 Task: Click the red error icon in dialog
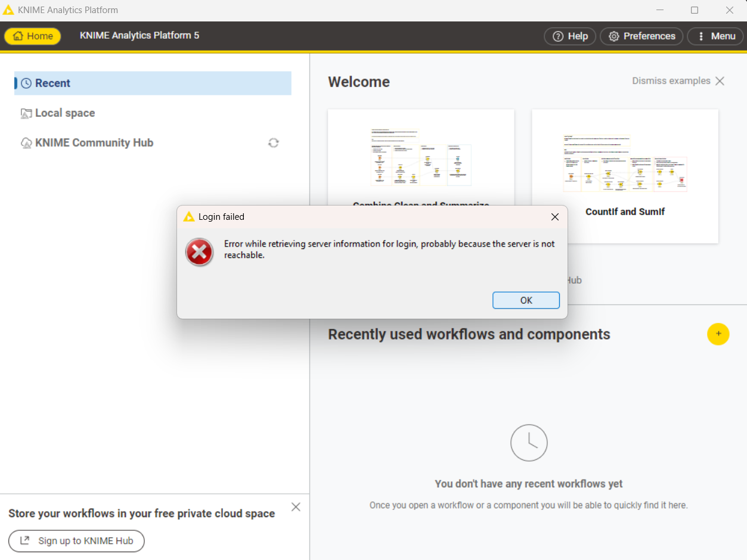click(x=199, y=252)
